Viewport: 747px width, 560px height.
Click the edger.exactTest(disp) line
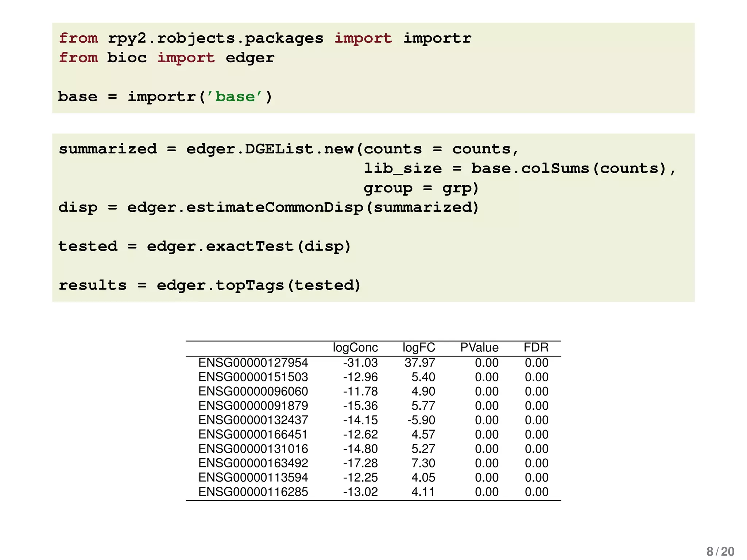tap(205, 247)
